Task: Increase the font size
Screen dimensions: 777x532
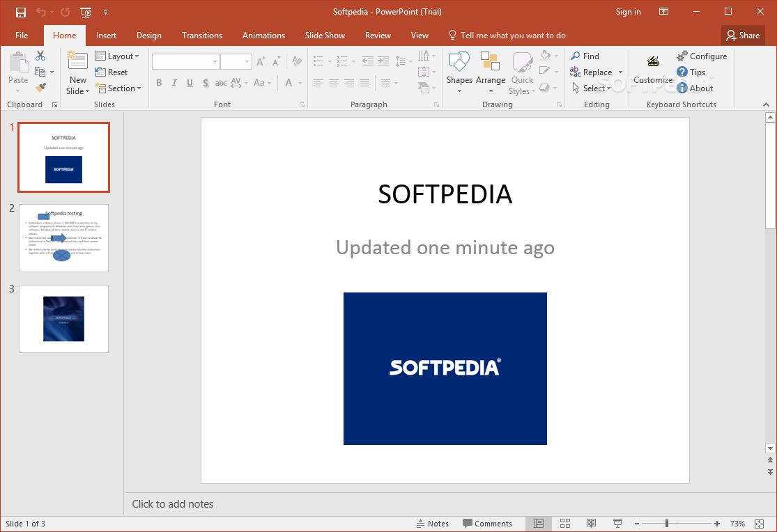Action: click(x=261, y=61)
